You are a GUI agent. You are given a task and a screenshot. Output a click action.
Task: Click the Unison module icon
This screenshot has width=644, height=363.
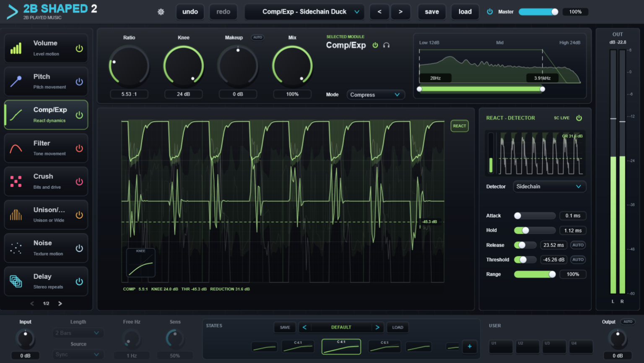pos(16,215)
